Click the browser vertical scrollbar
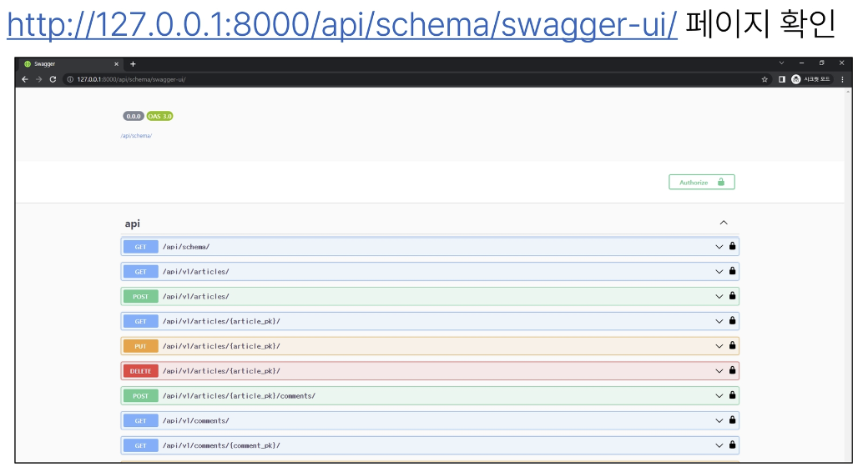The width and height of the screenshot is (868, 472). pos(848,274)
